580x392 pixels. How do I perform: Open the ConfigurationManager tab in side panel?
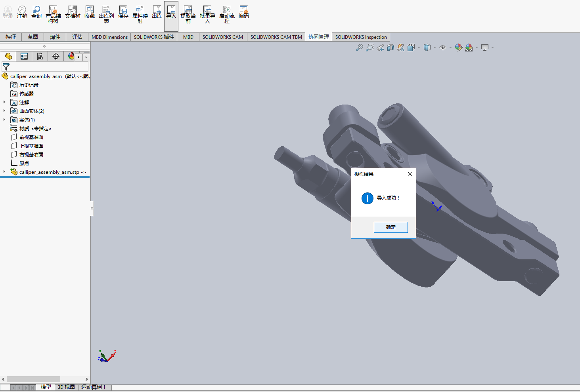[x=40, y=56]
